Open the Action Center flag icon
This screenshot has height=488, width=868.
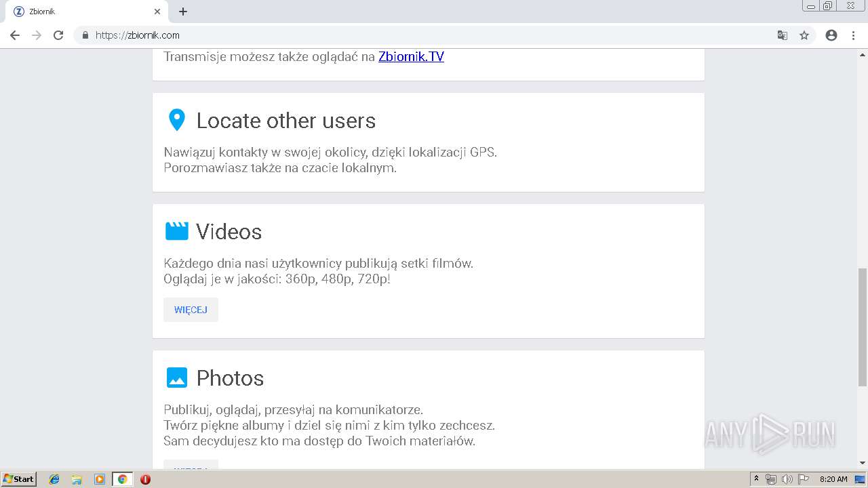(x=804, y=479)
